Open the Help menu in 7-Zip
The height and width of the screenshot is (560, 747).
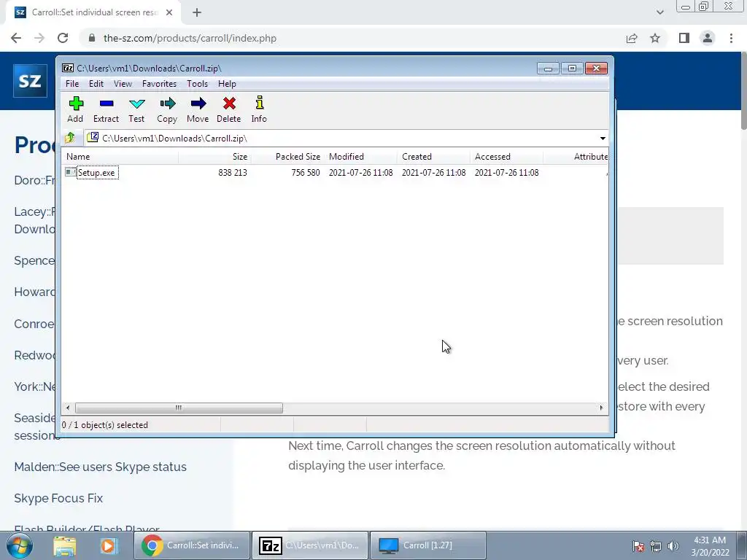click(x=228, y=84)
